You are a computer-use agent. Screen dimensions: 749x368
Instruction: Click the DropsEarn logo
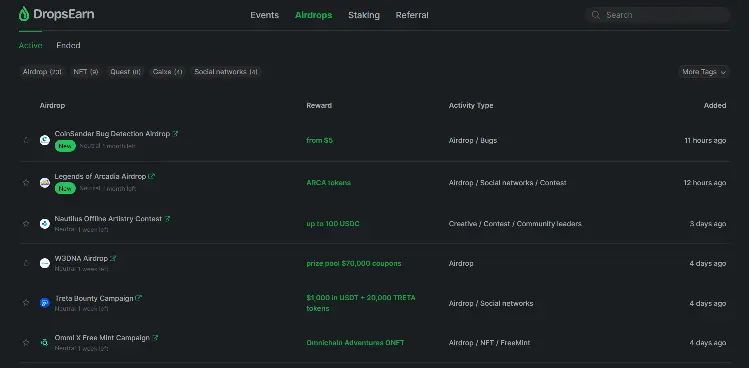coord(56,14)
